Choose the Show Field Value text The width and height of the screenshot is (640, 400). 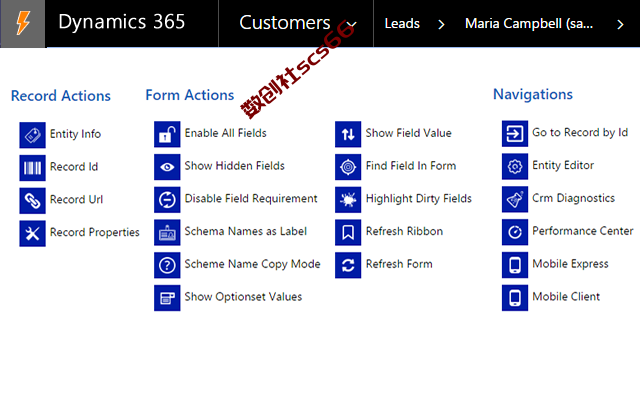click(x=408, y=133)
